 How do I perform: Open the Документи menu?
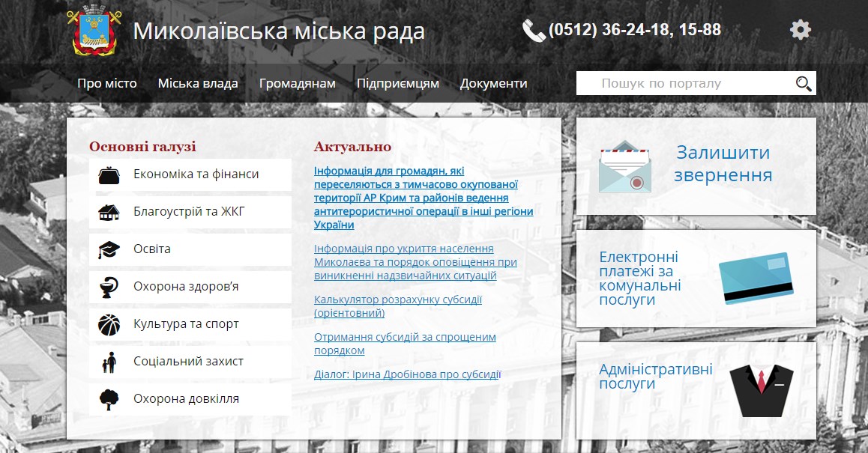[x=493, y=84]
